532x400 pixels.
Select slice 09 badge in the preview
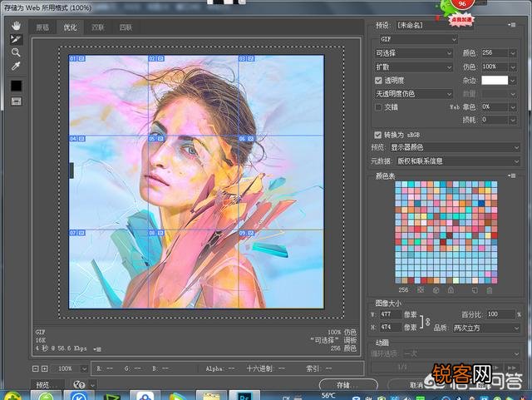(x=247, y=233)
